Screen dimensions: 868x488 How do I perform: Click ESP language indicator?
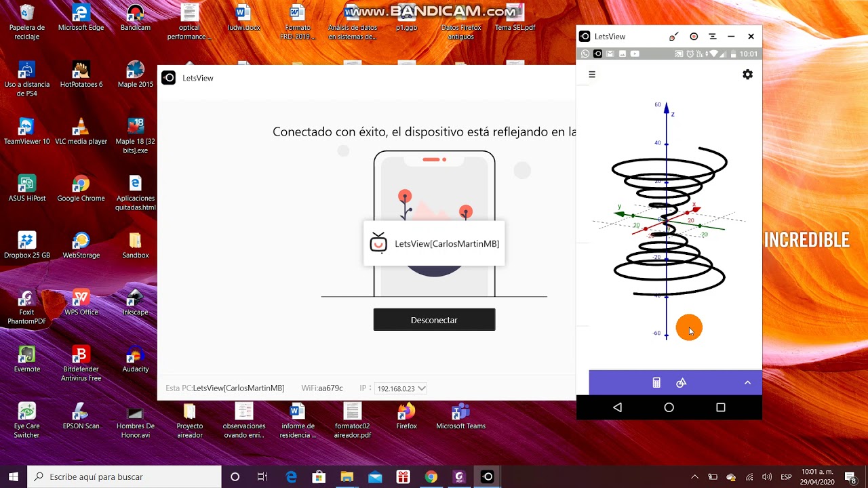point(786,476)
